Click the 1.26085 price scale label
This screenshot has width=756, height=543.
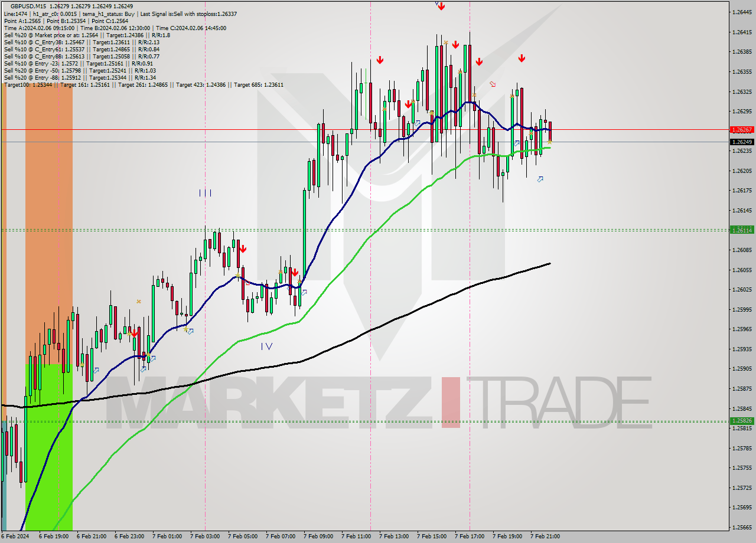(x=742, y=250)
